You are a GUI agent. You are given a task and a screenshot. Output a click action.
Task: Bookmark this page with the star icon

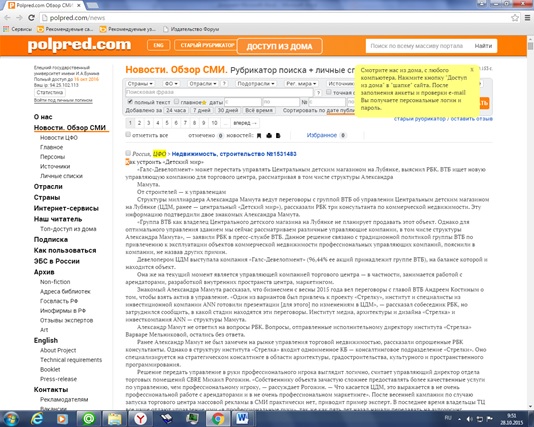tap(515, 18)
